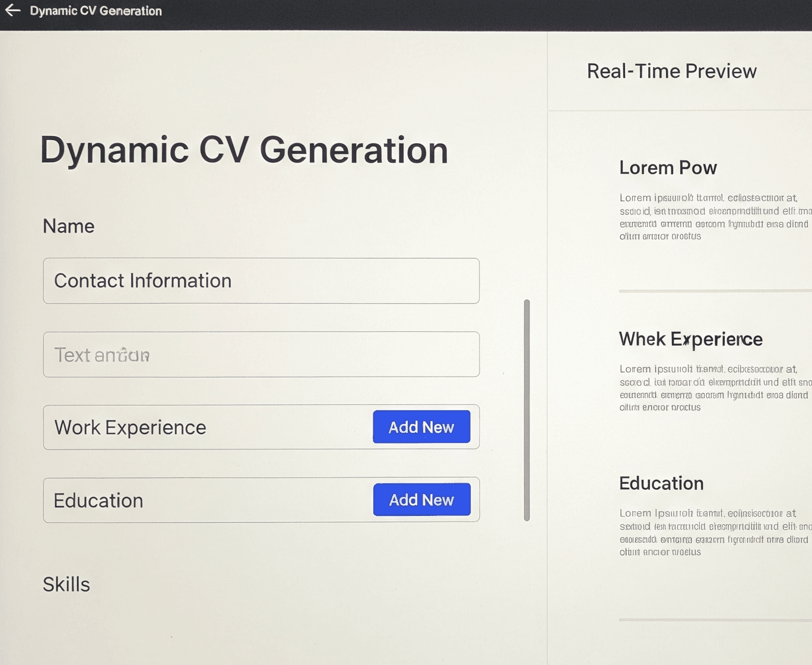Click the form's vertical scrollbar
This screenshot has height=665, width=812.
tap(526, 410)
